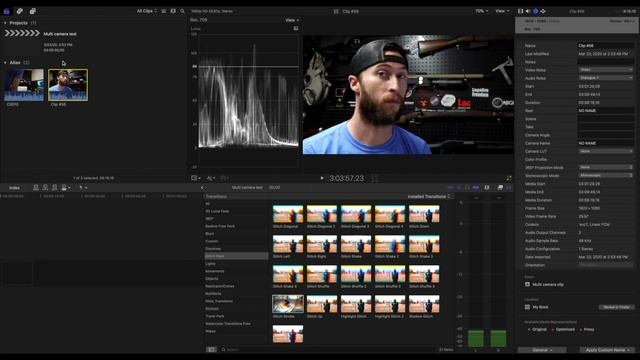Click Reveal in Finder button
Viewport: 640px width, 360px height.
coord(616,307)
